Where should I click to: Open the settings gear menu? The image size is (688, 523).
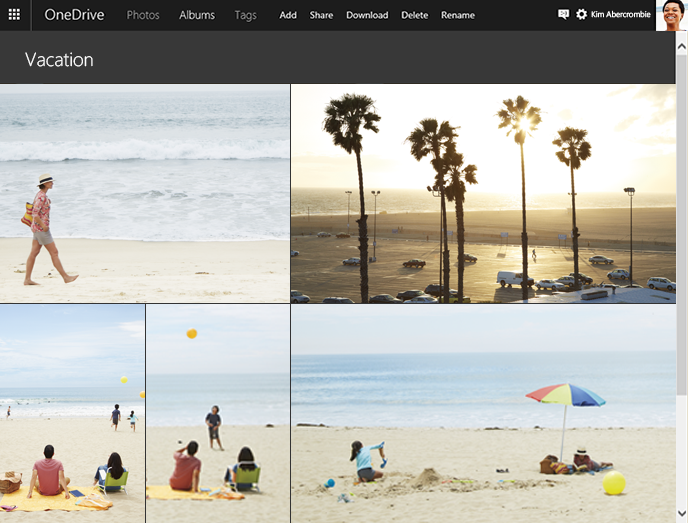(x=581, y=15)
